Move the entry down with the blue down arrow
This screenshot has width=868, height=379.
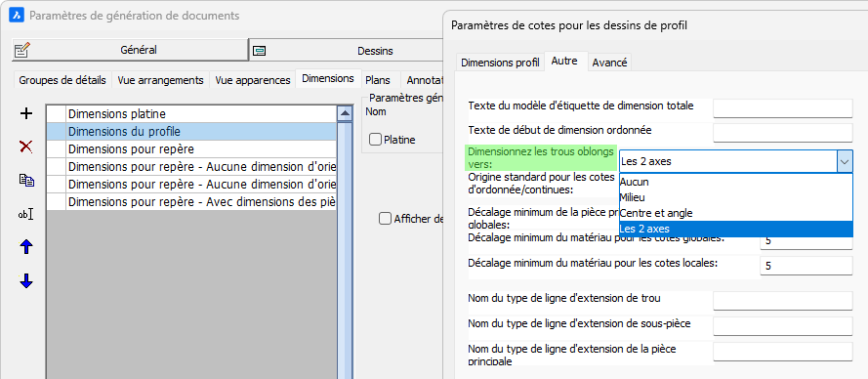(x=26, y=281)
